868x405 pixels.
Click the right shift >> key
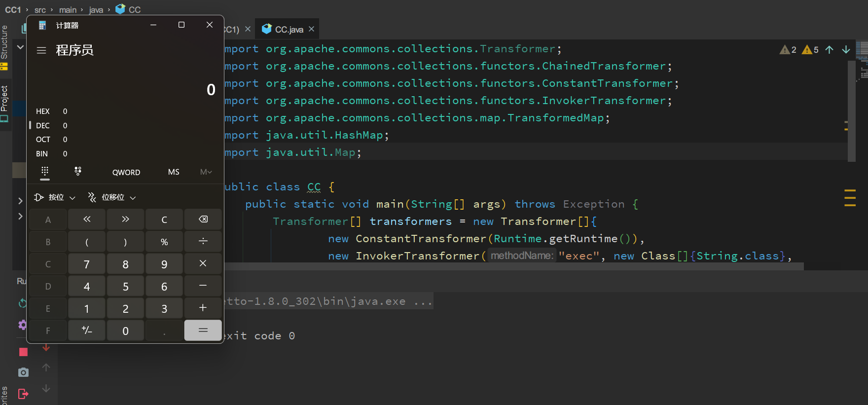pos(125,220)
